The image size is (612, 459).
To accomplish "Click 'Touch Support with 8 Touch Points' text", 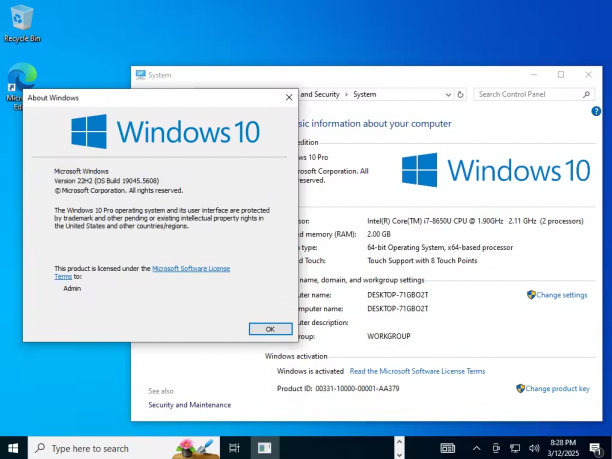I will coord(422,260).
